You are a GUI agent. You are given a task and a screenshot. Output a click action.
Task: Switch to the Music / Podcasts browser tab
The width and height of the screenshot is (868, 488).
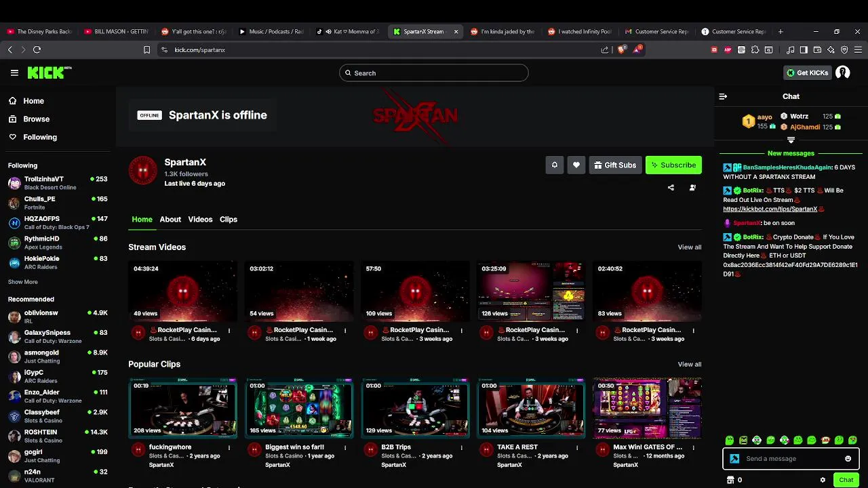(271, 31)
